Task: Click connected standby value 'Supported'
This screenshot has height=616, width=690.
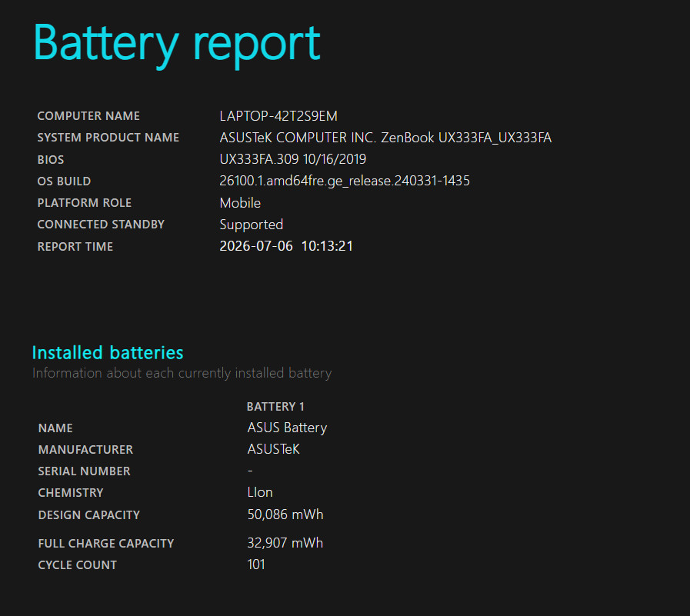Action: [252, 225]
